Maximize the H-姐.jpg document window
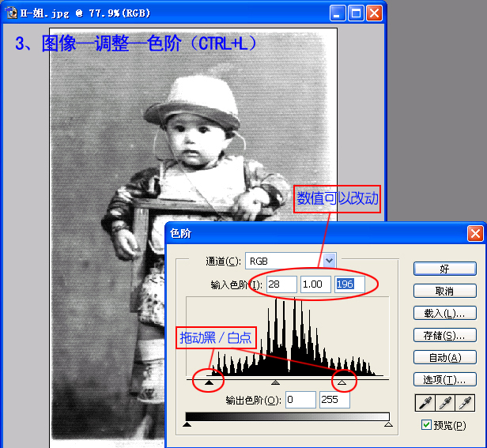Viewport: 487px width, 448px height. point(356,13)
